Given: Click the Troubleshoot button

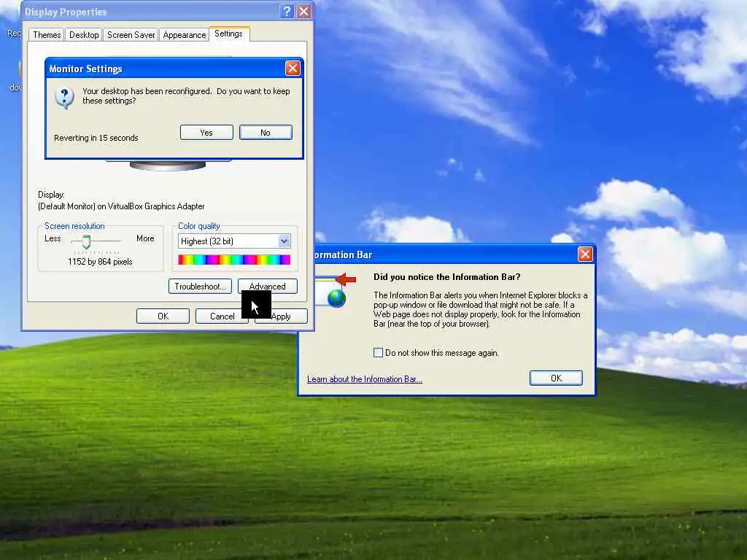Looking at the screenshot, I should pyautogui.click(x=200, y=286).
